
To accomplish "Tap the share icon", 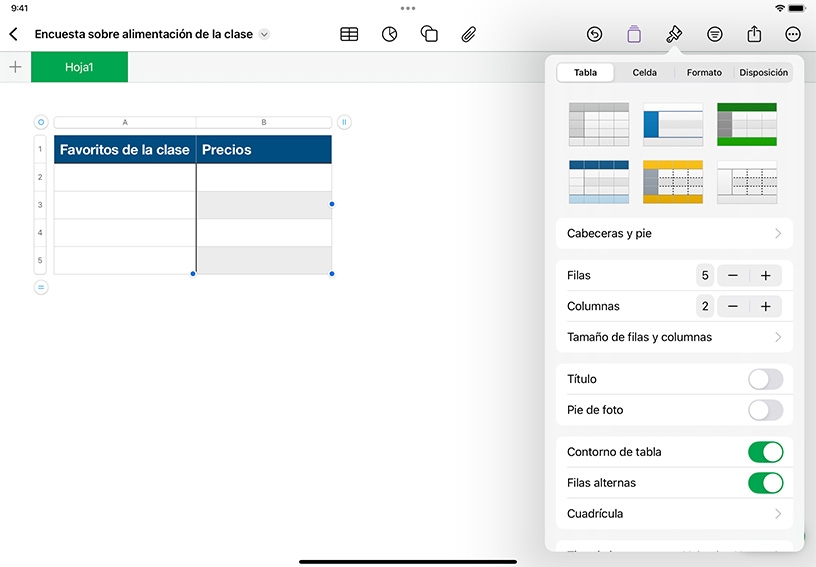I will click(x=754, y=34).
